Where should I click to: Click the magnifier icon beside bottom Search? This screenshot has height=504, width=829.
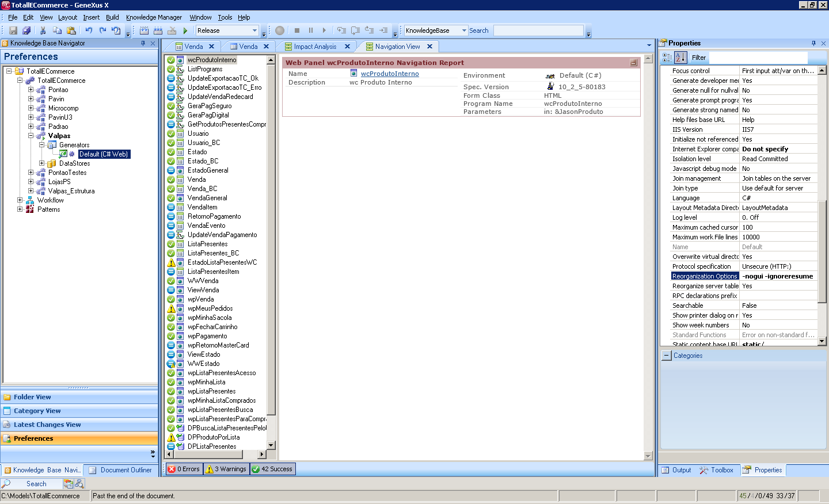pos(6,484)
